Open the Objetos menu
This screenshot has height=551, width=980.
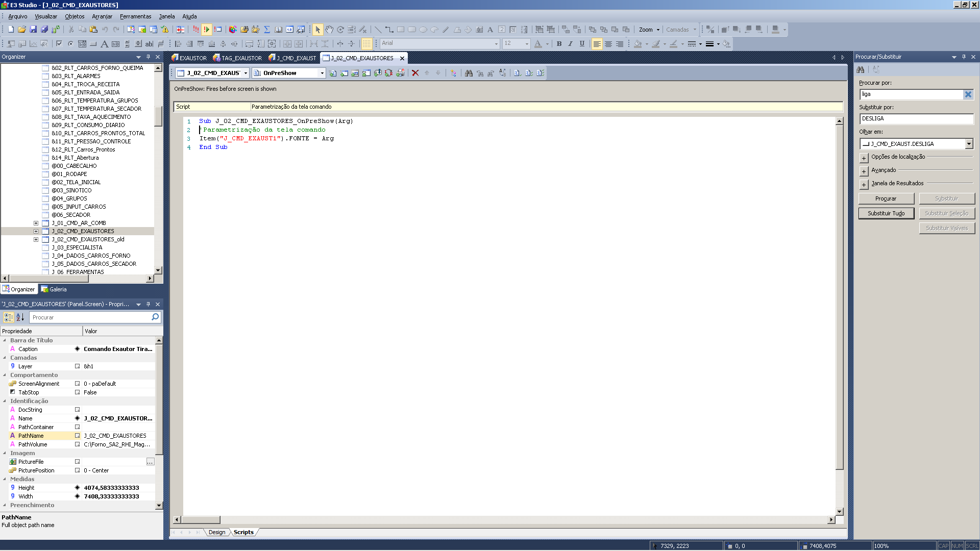click(75, 16)
